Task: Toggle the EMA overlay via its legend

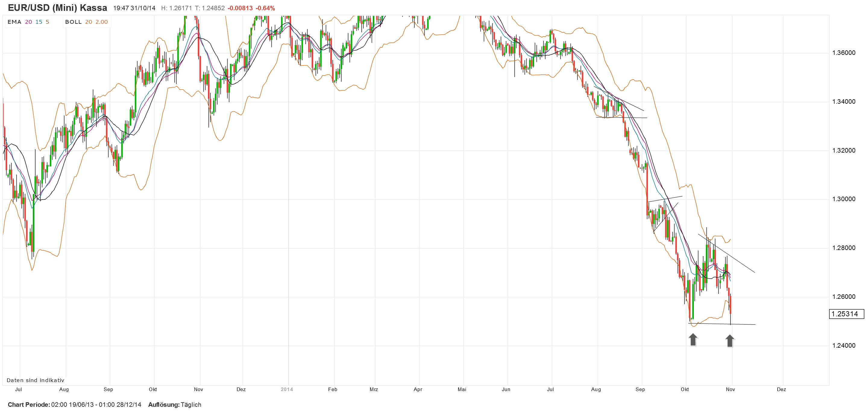Action: click(14, 22)
